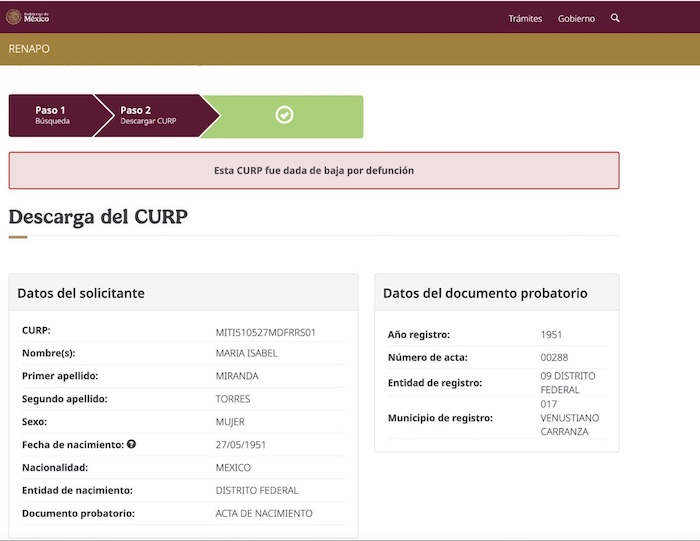Click the RENAPO link in gold bar
700x541 pixels.
click(29, 49)
